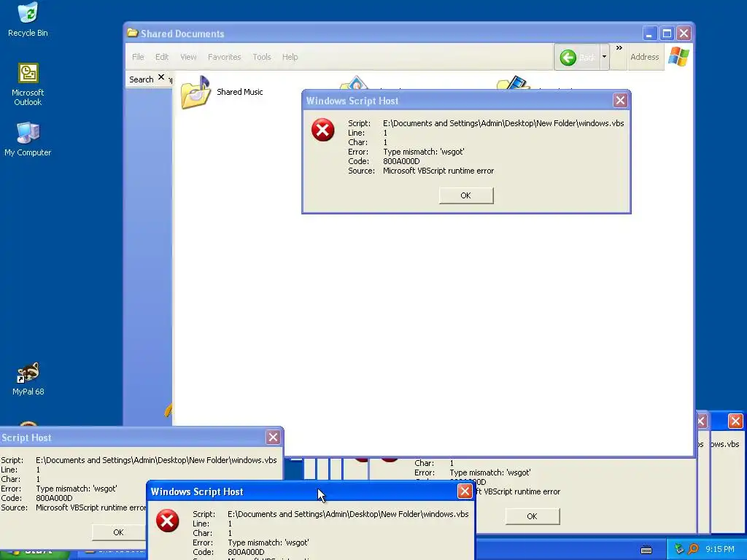
Task: Click error code 800A000D in top dialog
Action: point(401,161)
